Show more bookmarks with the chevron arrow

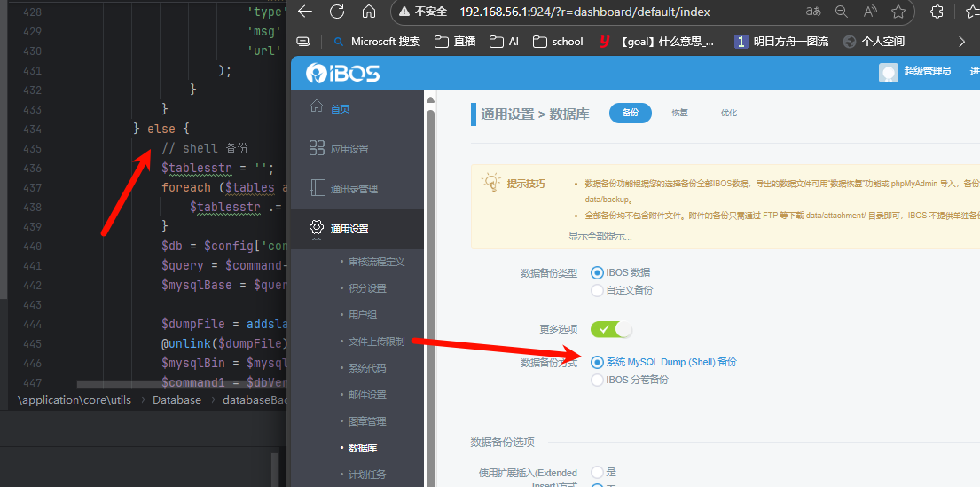pyautogui.click(x=962, y=41)
